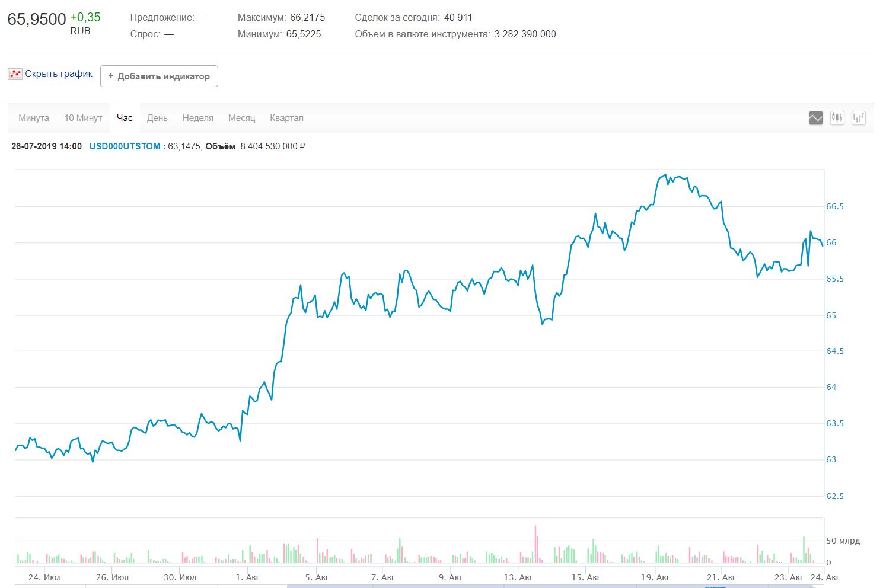The width and height of the screenshot is (883, 588).
Task: Choose the Час interval tab
Action: pyautogui.click(x=125, y=118)
